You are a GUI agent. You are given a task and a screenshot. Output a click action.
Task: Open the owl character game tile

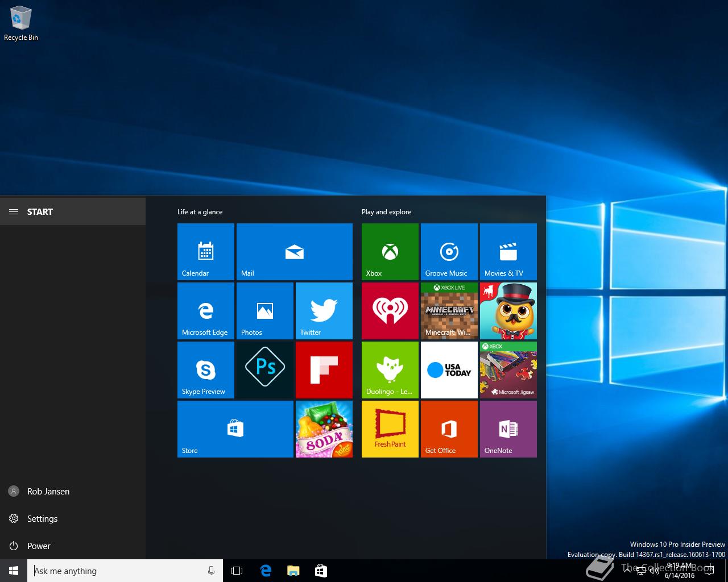click(508, 311)
